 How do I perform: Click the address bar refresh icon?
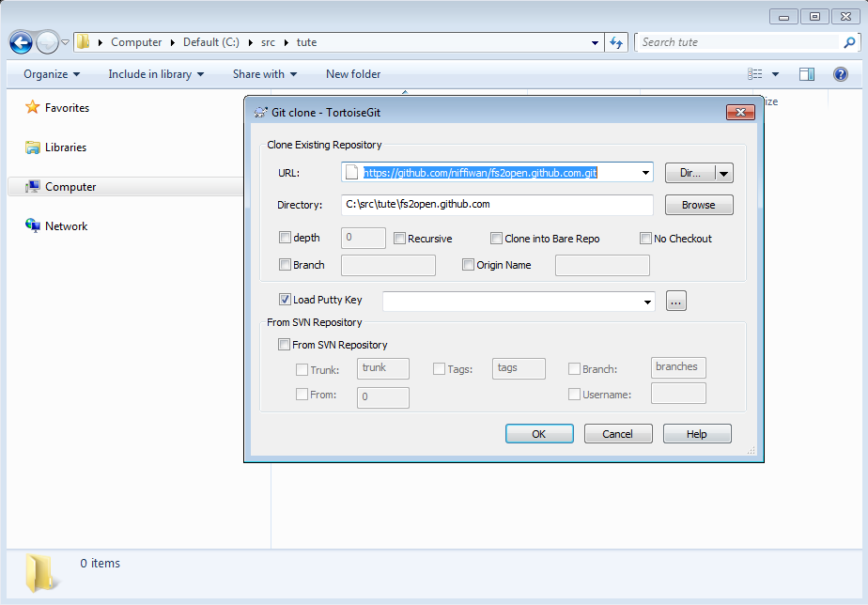(x=616, y=42)
